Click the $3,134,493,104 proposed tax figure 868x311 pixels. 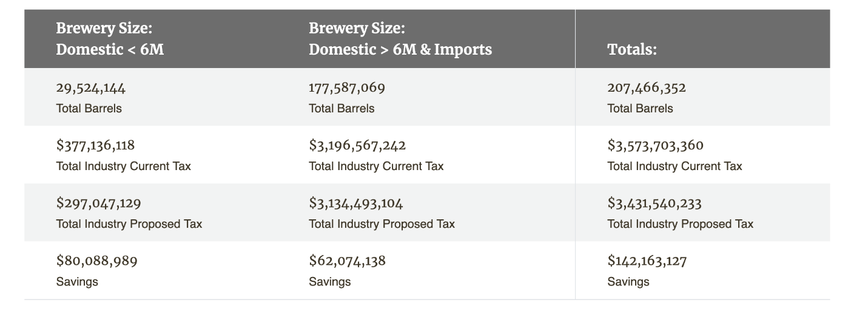[x=356, y=203]
